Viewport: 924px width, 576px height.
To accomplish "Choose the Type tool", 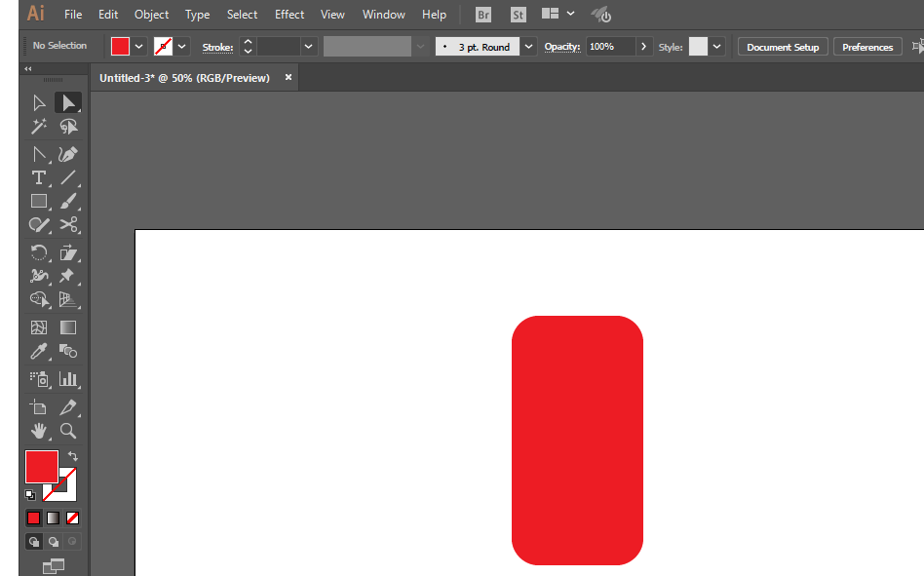I will [39, 177].
